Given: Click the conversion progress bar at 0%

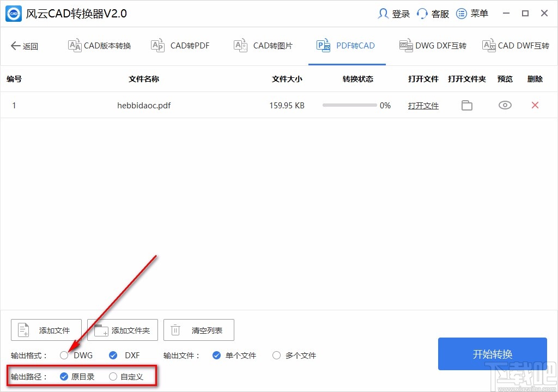Looking at the screenshot, I should click(349, 105).
